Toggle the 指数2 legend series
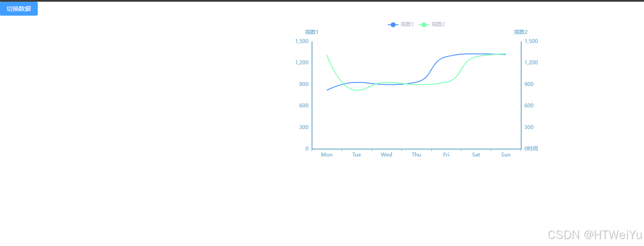 (x=432, y=24)
